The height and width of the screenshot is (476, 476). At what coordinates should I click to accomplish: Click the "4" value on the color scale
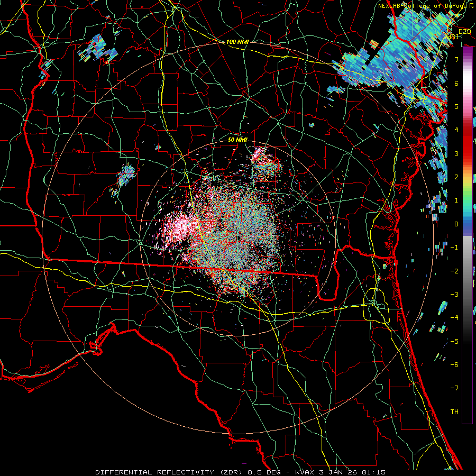tap(456, 130)
